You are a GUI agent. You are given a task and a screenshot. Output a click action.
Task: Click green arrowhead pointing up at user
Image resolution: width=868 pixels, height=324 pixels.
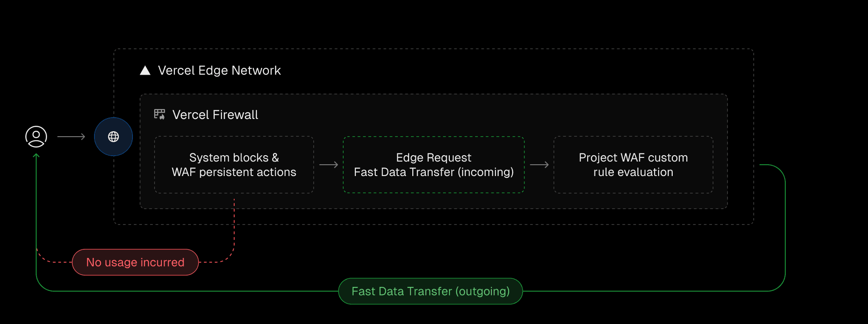pos(36,156)
